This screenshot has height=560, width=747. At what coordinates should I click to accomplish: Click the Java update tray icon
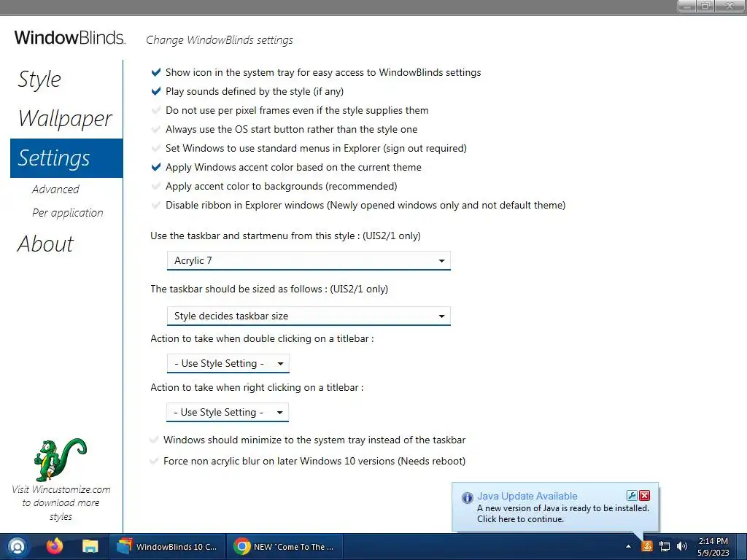[646, 547]
